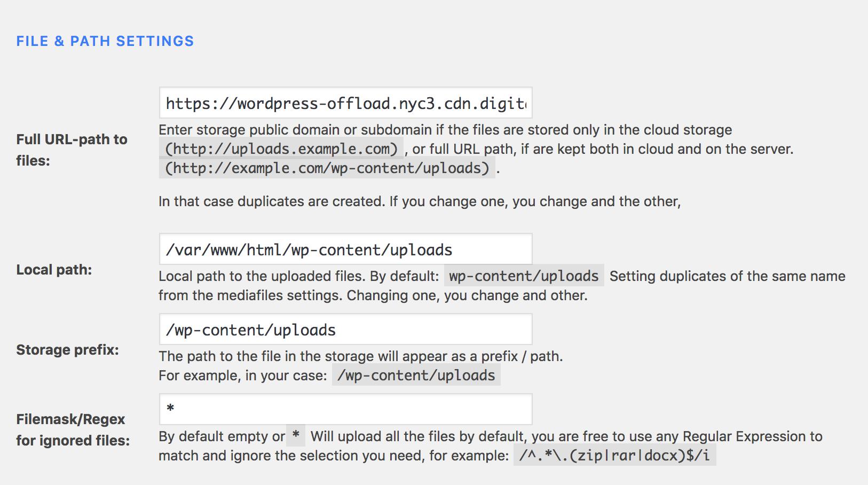Image resolution: width=868 pixels, height=485 pixels.
Task: Click into the Storage prefix input field
Action: coord(345,330)
